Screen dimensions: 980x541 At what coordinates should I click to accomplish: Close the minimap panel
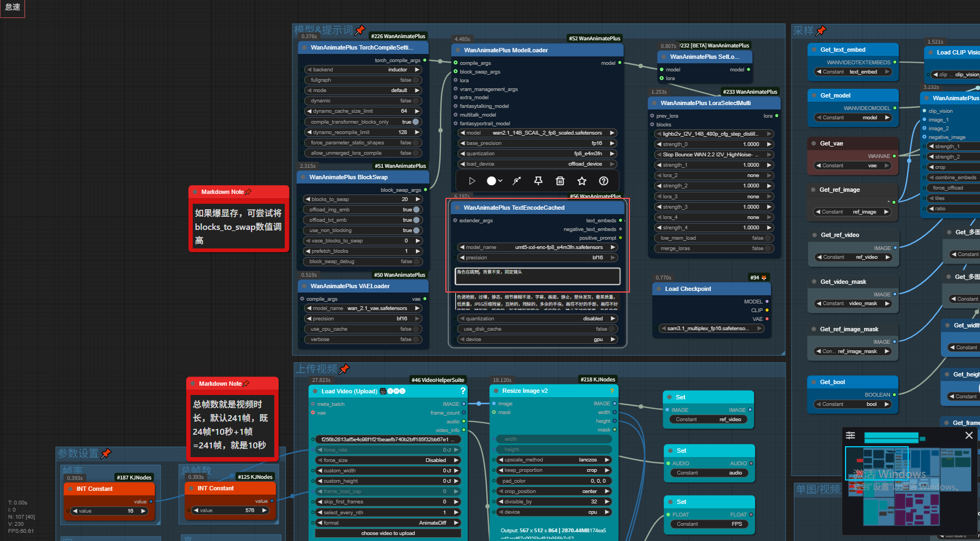[969, 435]
